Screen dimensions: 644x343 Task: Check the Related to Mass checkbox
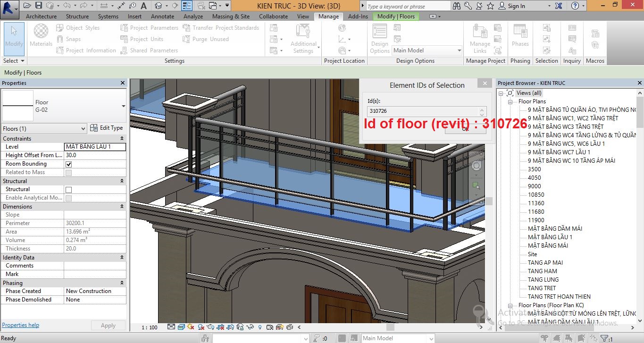click(x=68, y=172)
